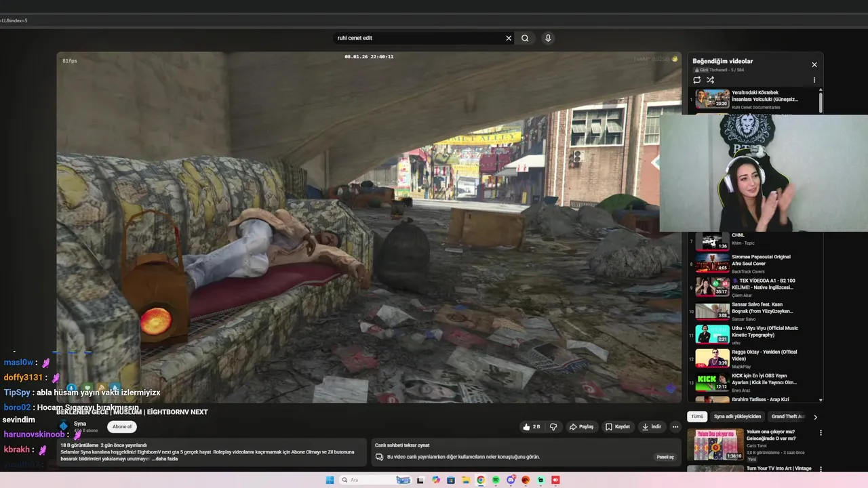Click the taskbar Ara search box
The image size is (868, 488).
click(x=375, y=480)
